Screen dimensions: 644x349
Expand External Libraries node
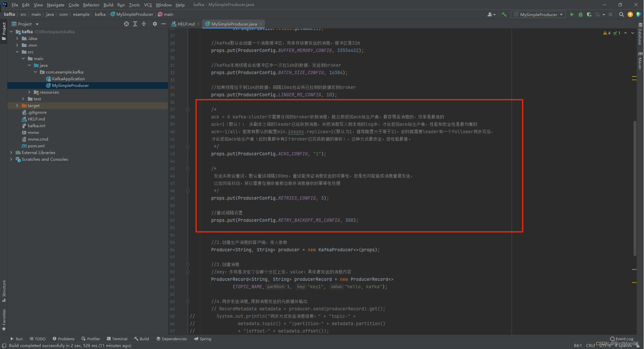click(11, 153)
